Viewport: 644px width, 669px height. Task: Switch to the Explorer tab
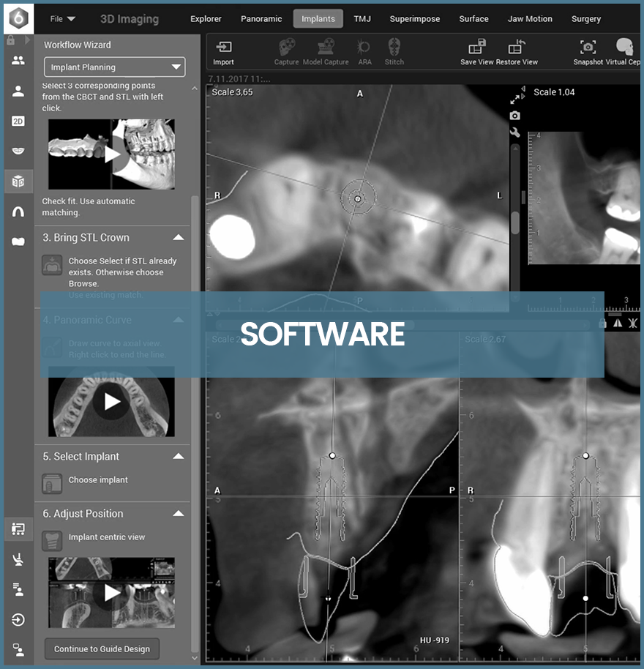[206, 19]
